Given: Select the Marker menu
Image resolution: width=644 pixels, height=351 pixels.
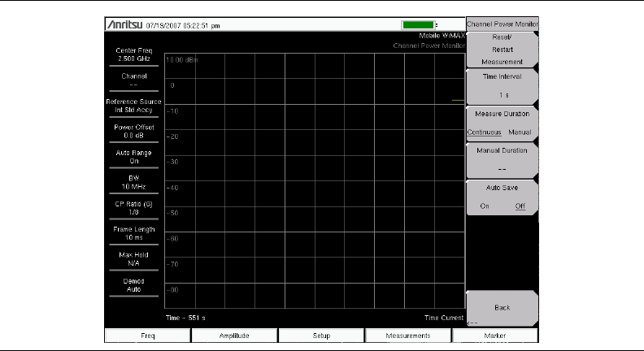Looking at the screenshot, I should pyautogui.click(x=495, y=335).
